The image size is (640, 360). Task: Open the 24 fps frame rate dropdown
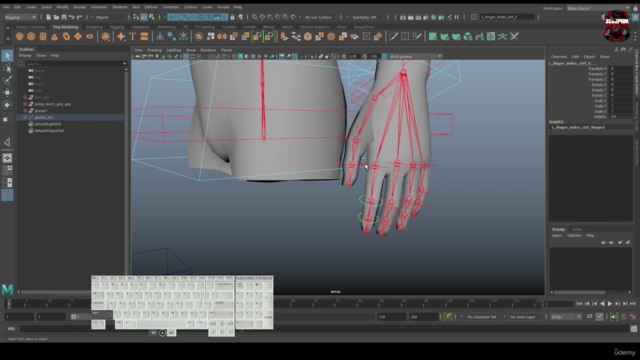coord(566,317)
